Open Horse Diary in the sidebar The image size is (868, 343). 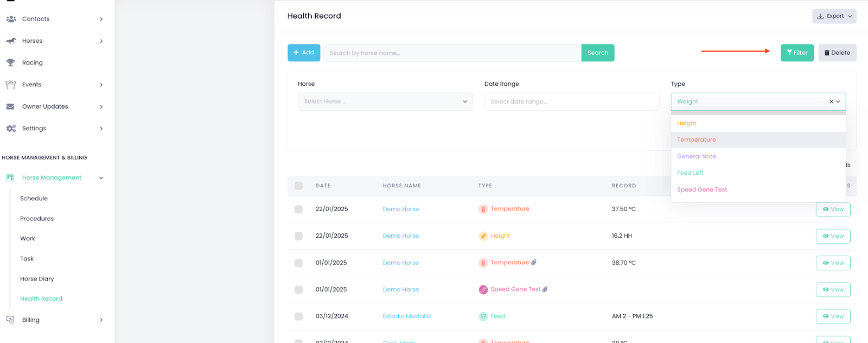tap(37, 279)
